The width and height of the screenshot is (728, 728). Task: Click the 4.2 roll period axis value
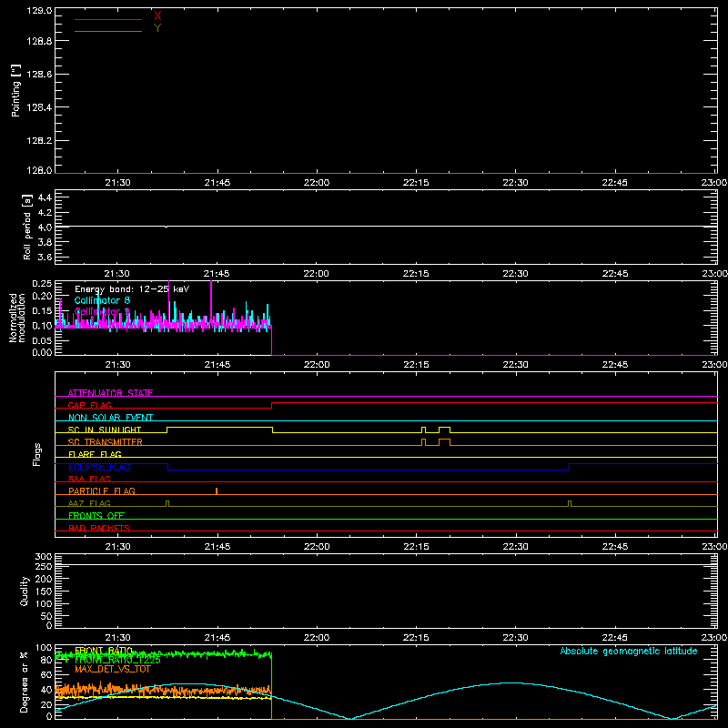(x=45, y=213)
